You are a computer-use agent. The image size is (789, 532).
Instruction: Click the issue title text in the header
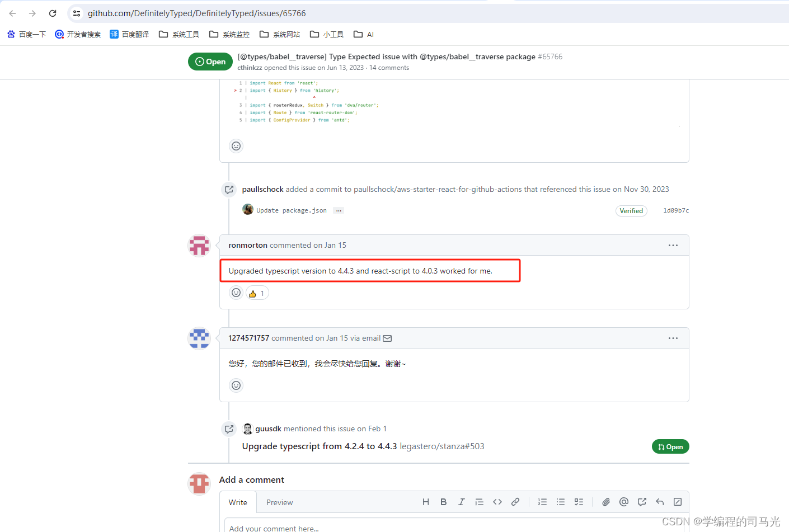point(386,57)
